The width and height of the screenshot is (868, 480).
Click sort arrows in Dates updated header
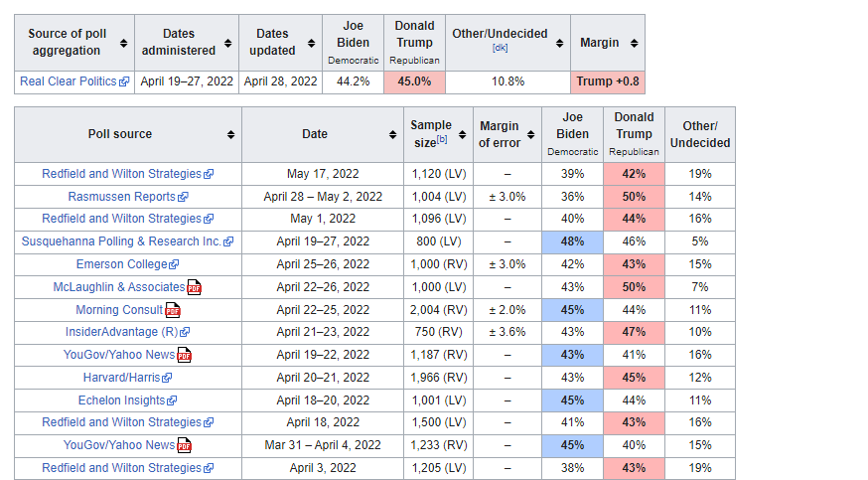point(310,43)
